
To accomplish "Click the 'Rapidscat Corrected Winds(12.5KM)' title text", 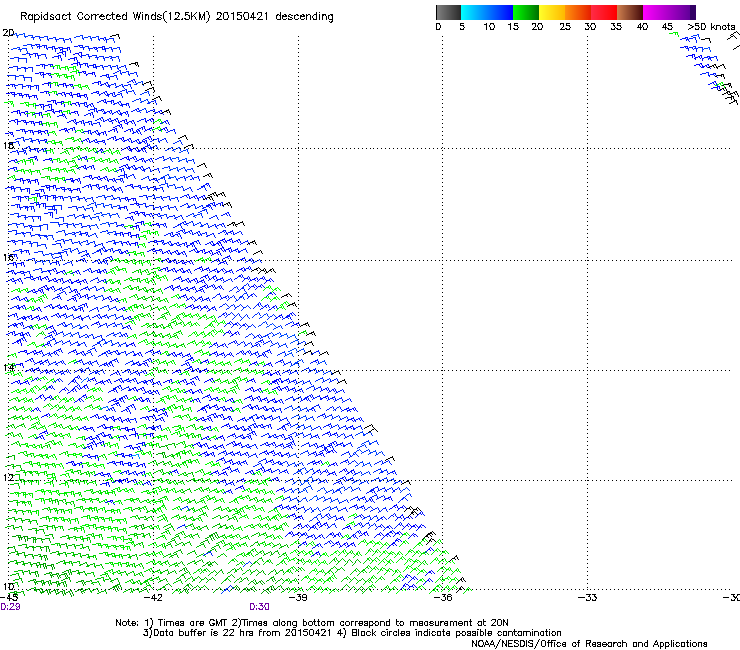I will pyautogui.click(x=115, y=17).
